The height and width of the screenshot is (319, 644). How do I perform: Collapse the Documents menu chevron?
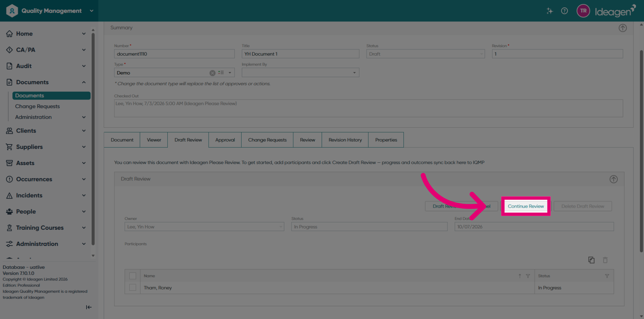(84, 82)
